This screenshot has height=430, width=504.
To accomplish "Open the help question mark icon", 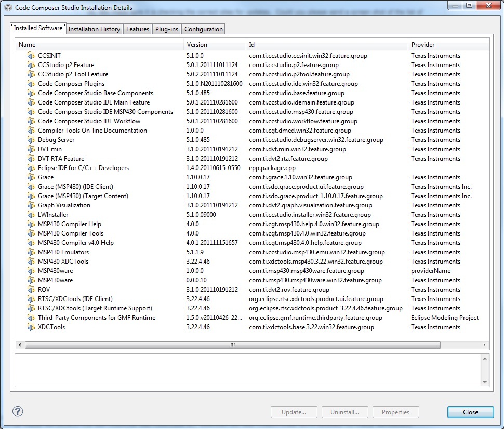I will [17, 411].
